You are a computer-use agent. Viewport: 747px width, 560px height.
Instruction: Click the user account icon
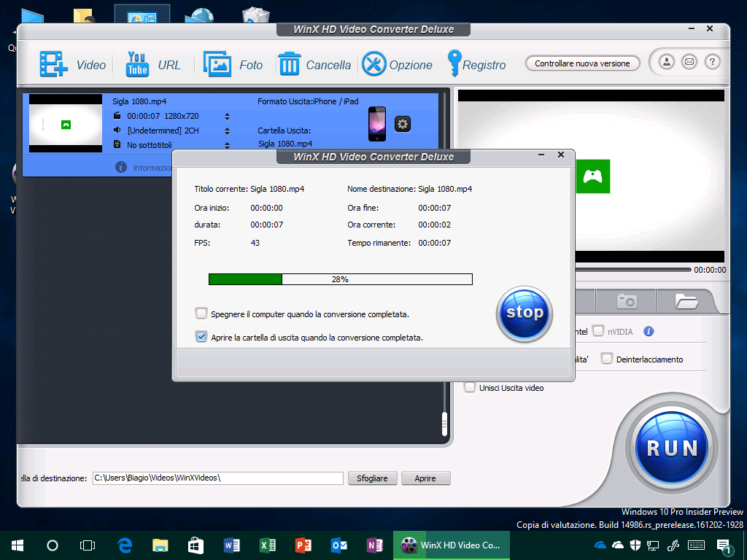[667, 62]
